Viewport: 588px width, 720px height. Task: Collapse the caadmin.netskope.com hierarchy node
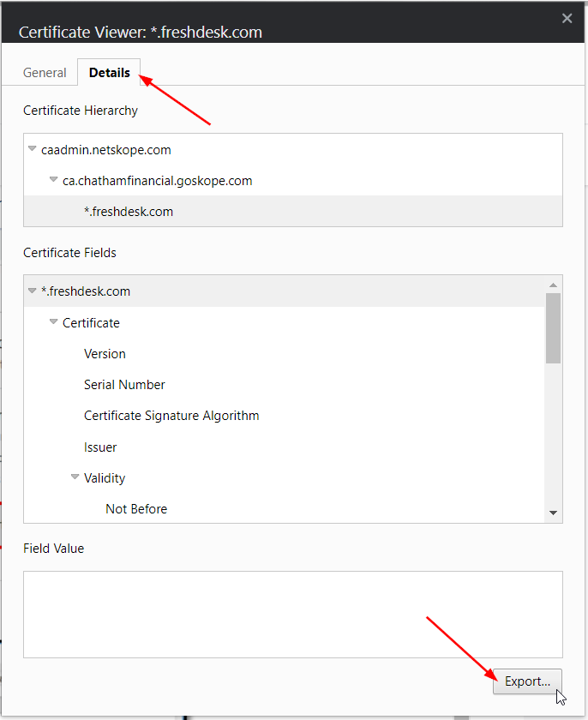[x=32, y=148]
